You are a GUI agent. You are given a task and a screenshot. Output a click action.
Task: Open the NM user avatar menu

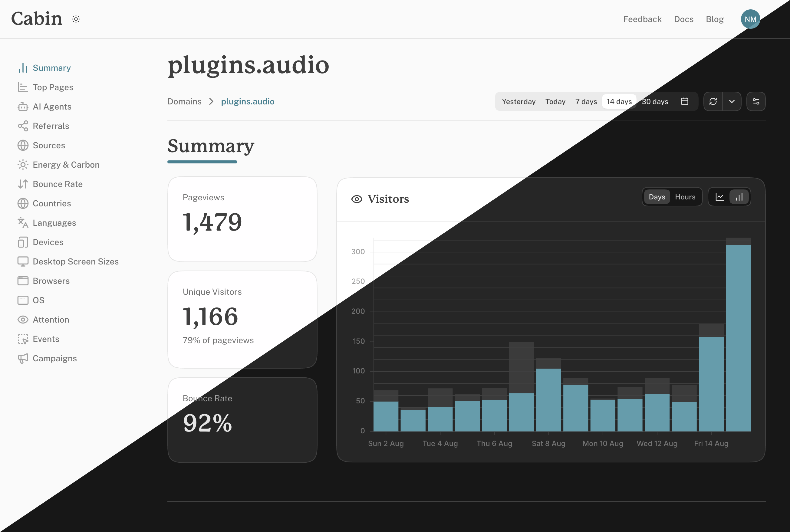[750, 19]
